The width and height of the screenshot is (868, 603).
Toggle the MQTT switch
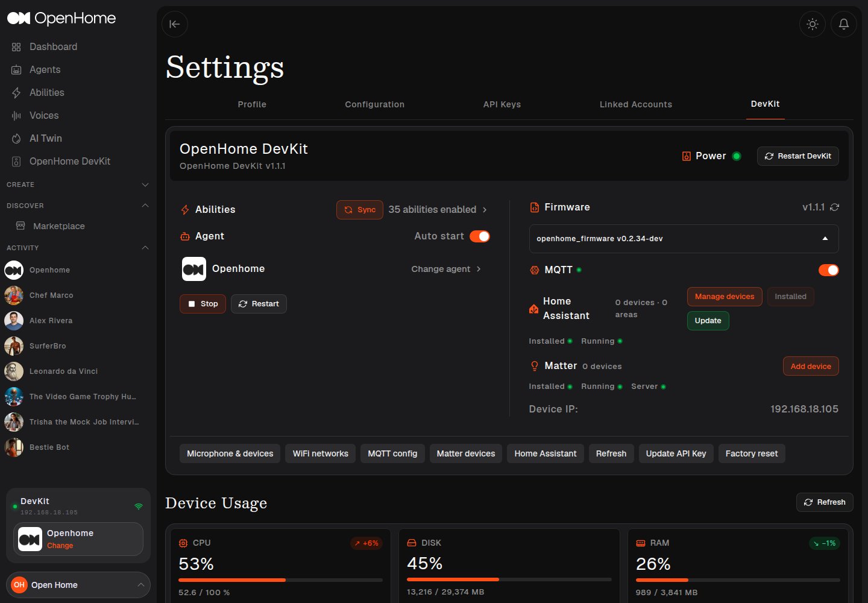pyautogui.click(x=829, y=270)
